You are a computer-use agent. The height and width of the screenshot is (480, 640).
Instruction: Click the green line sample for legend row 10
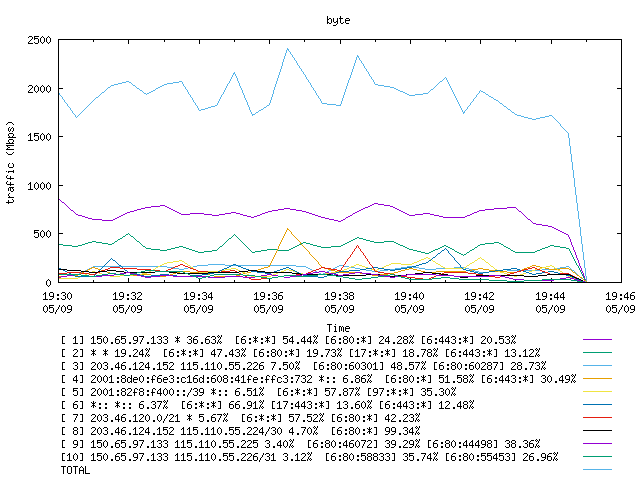click(597, 457)
